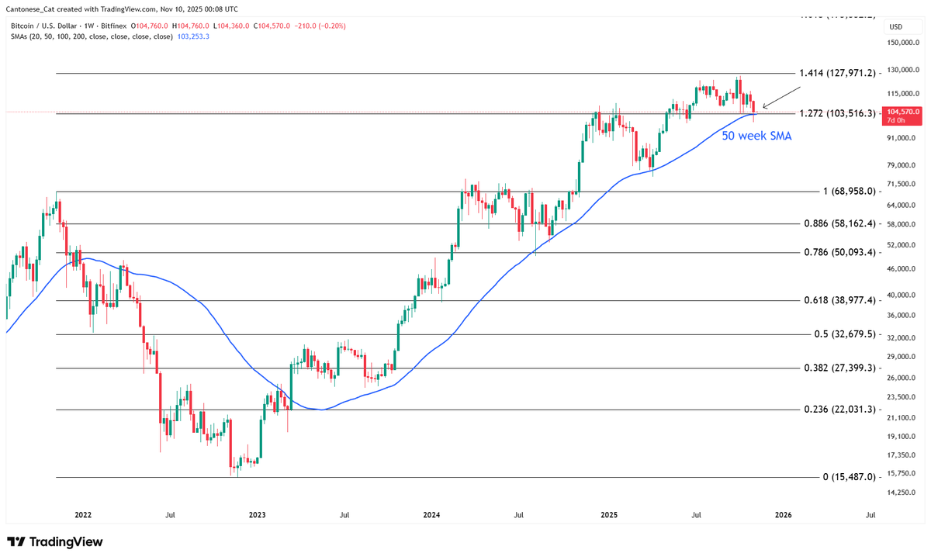Image resolution: width=931 pixels, height=560 pixels.
Task: Click the 64,000.0 price axis label
Action: [x=902, y=206]
